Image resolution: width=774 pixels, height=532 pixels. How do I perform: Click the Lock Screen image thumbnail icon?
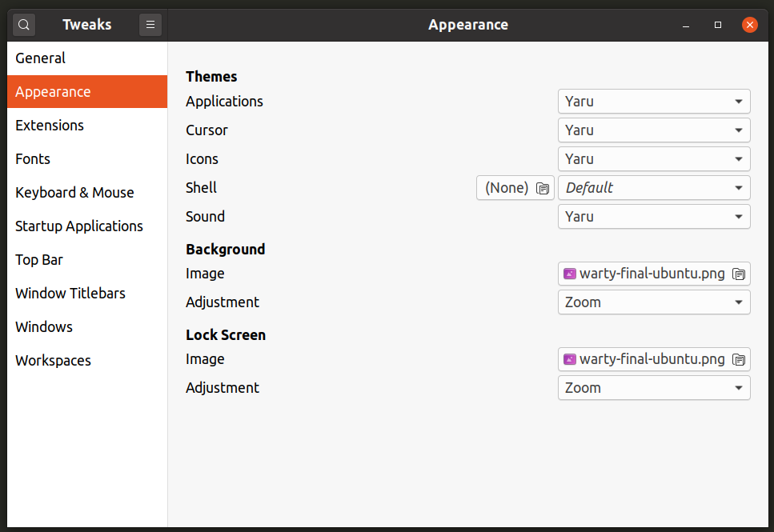[570, 359]
